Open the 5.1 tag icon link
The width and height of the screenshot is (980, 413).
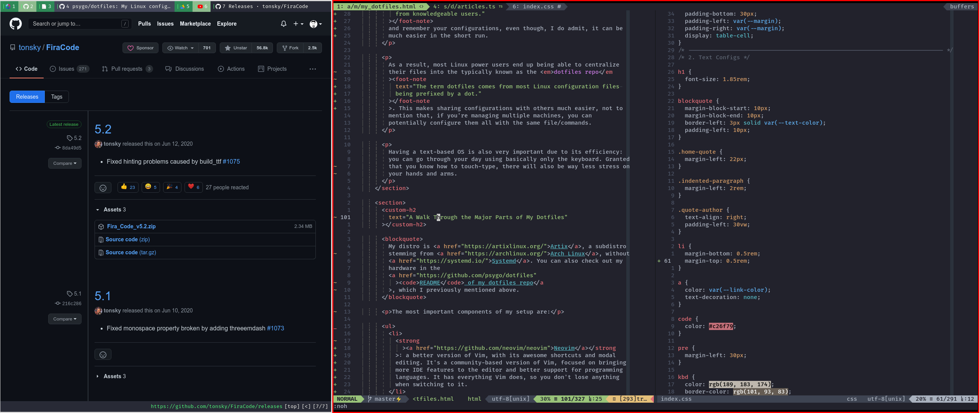coord(74,294)
